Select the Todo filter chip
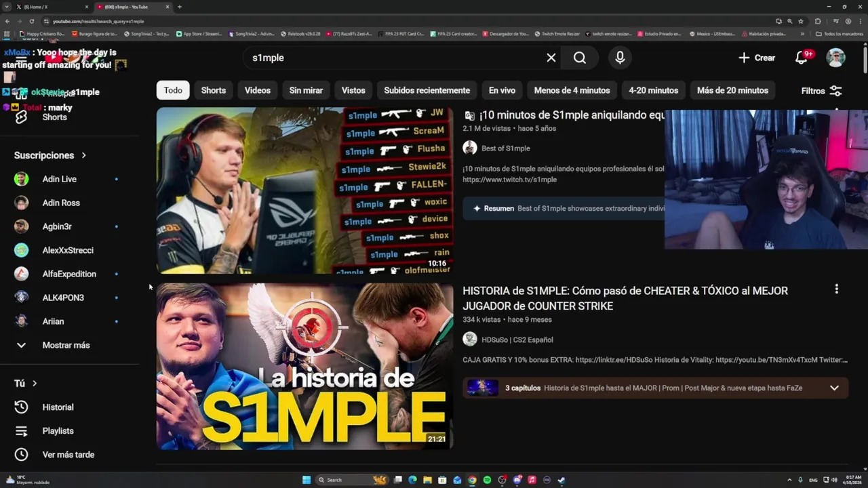 coord(173,90)
